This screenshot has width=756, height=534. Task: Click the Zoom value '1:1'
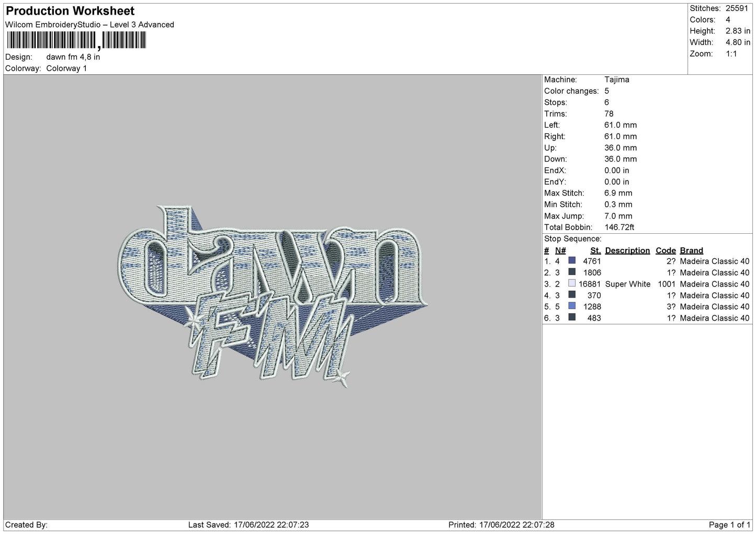pos(731,54)
